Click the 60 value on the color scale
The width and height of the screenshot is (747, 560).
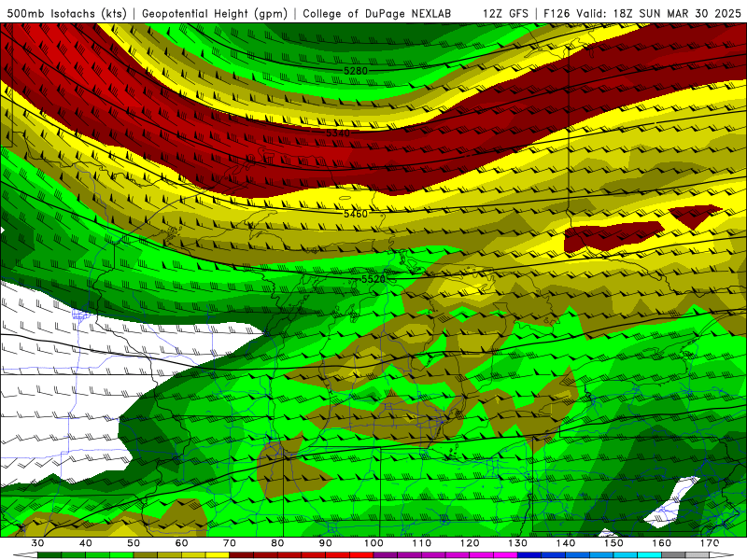tap(181, 543)
